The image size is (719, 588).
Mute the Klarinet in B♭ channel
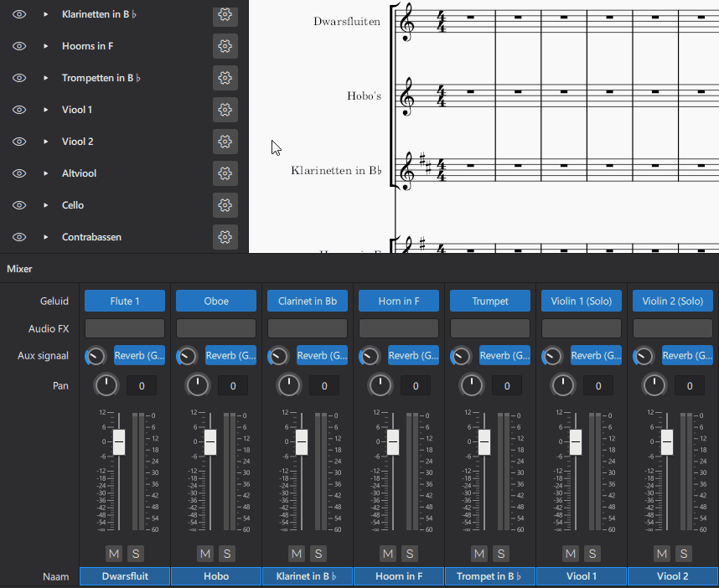[297, 554]
